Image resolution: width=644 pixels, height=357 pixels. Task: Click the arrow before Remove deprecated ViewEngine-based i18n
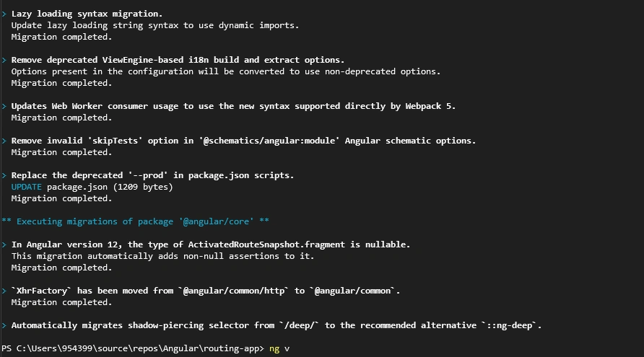(4, 60)
